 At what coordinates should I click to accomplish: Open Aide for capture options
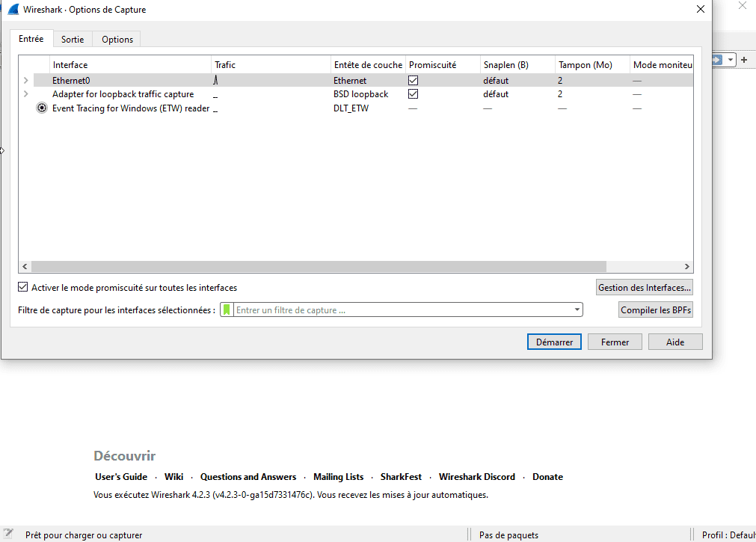point(675,342)
